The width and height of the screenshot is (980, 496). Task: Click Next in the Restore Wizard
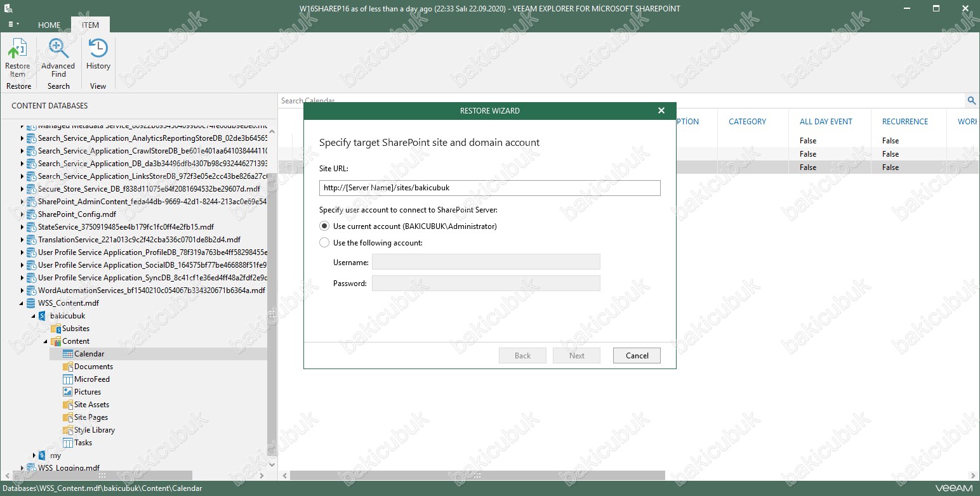(x=576, y=356)
